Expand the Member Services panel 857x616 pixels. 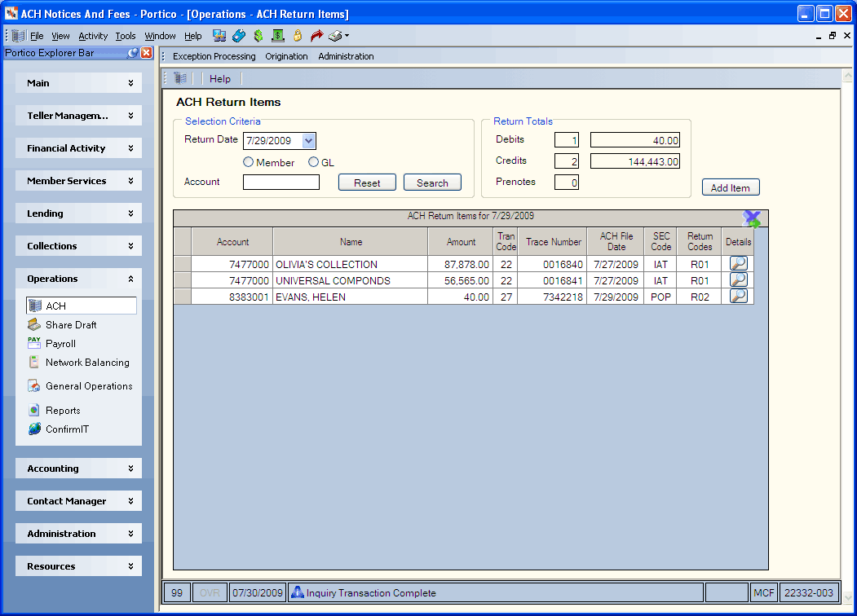pyautogui.click(x=79, y=181)
